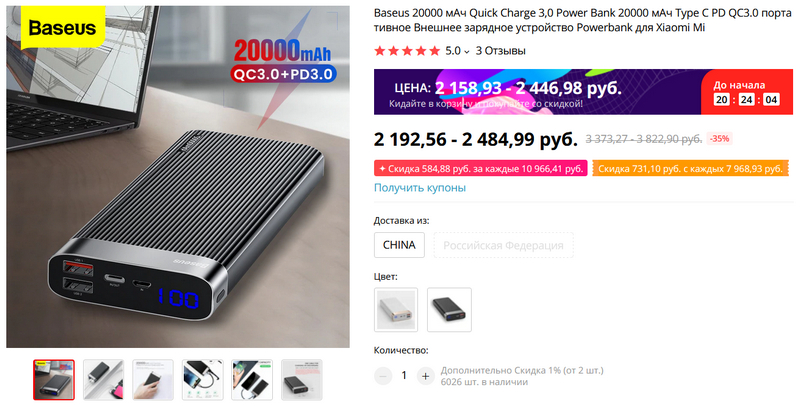This screenshot has height=406, width=800.
Task: Open the red Скидка 584,88 руб. coupon badge
Action: pos(481,169)
